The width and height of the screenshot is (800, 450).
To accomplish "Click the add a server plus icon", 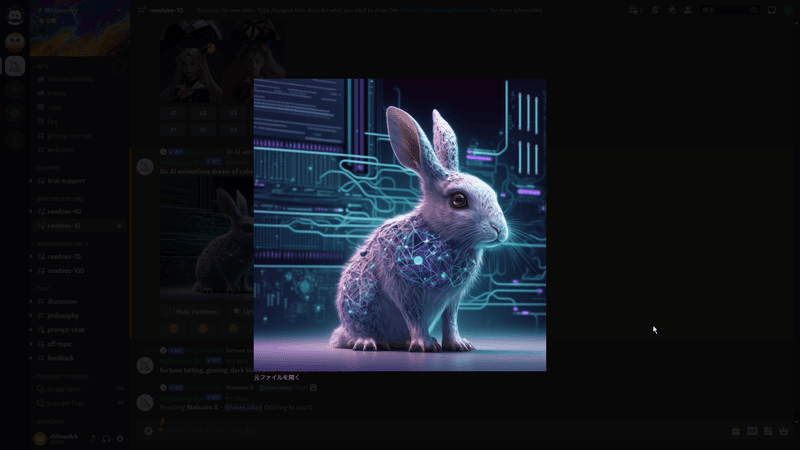I will (15, 90).
